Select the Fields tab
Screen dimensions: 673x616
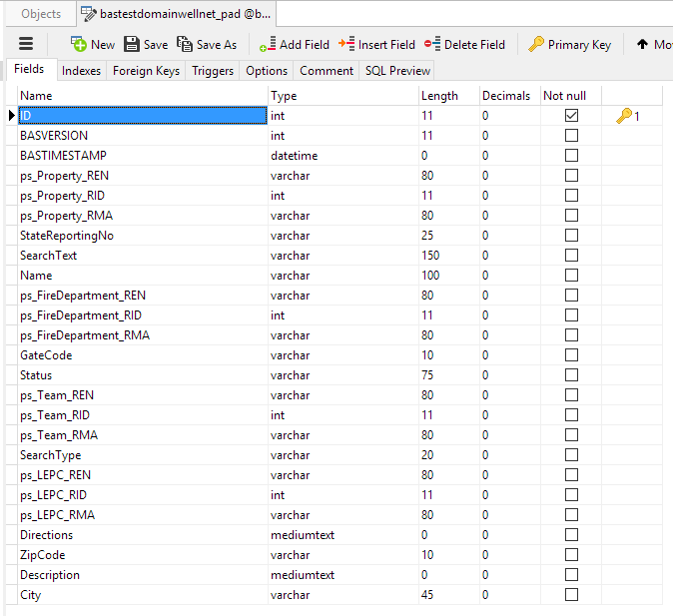29,69
